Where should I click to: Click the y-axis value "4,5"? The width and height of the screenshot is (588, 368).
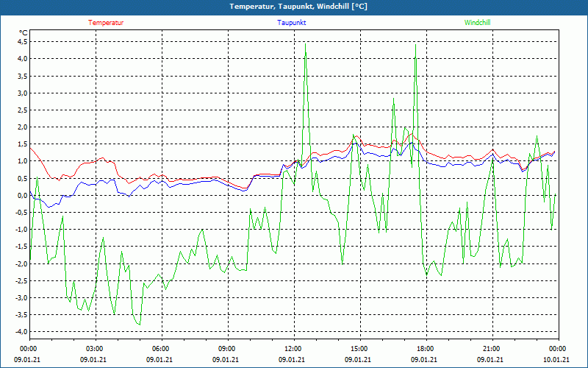click(x=23, y=42)
